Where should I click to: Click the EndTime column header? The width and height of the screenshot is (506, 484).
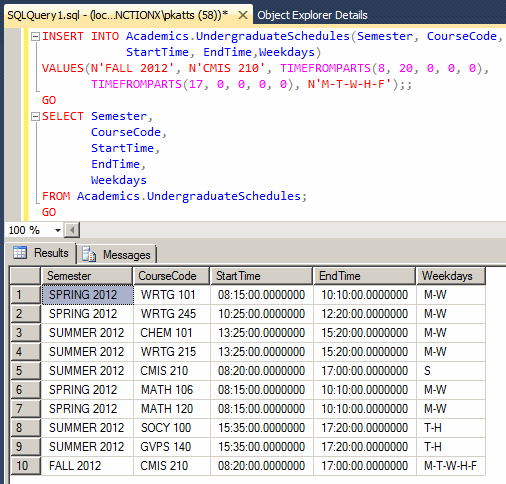364,276
